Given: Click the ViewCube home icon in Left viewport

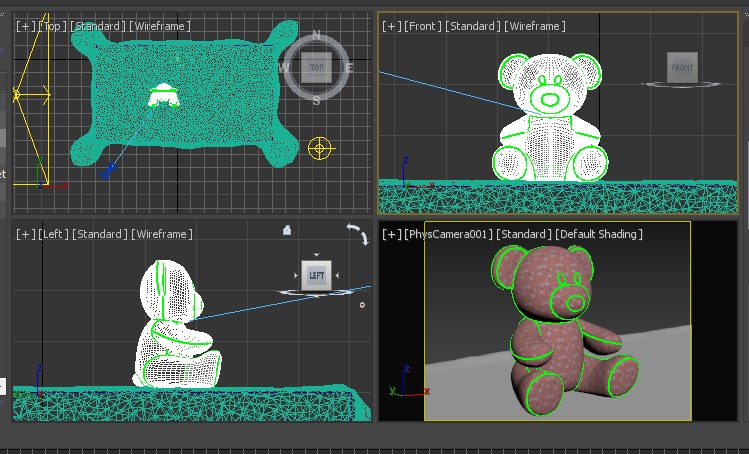Looking at the screenshot, I should pos(287,230).
